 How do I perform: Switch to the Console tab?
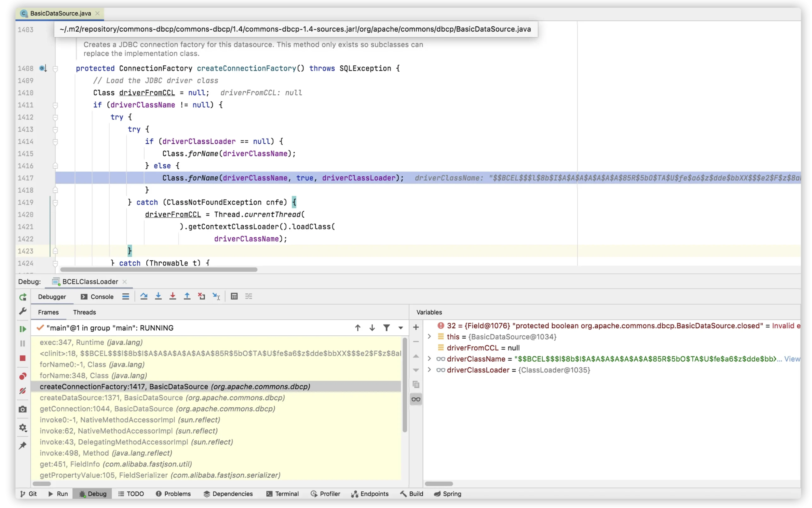pyautogui.click(x=97, y=297)
